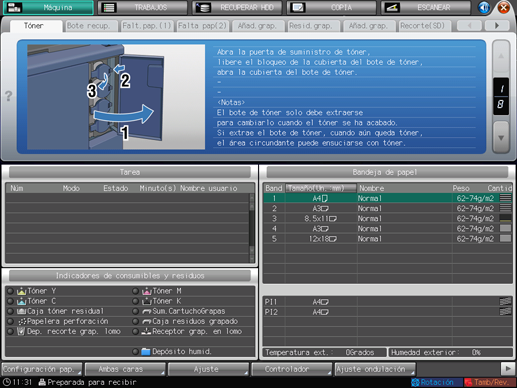Click the Tóner Y indicator lamp

pos(11,291)
